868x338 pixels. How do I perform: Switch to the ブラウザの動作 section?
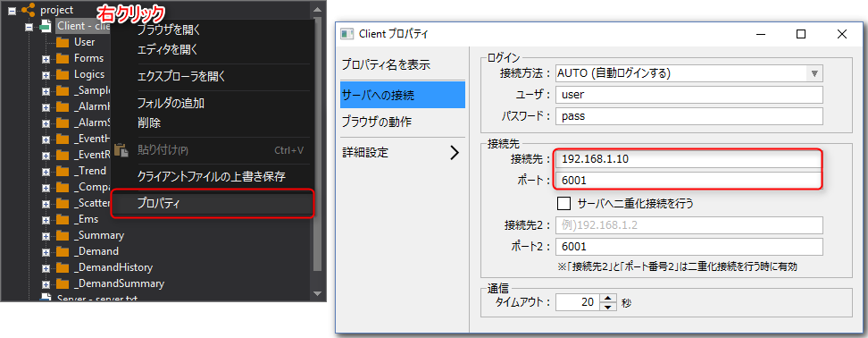tap(377, 122)
